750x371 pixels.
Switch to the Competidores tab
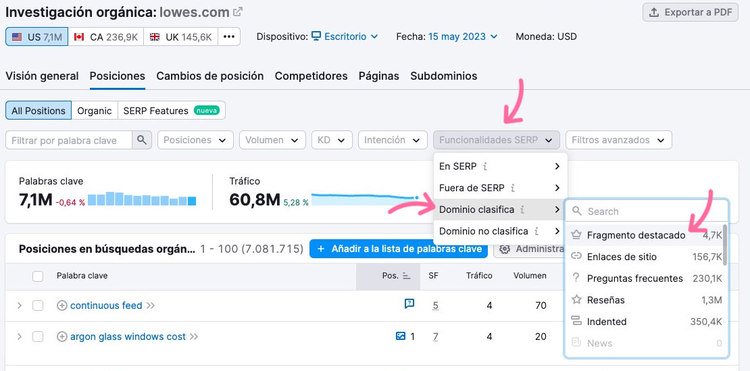(x=311, y=76)
